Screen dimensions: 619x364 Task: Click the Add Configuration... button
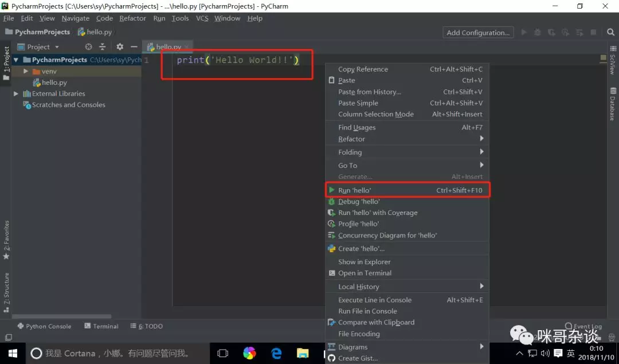[x=478, y=32]
